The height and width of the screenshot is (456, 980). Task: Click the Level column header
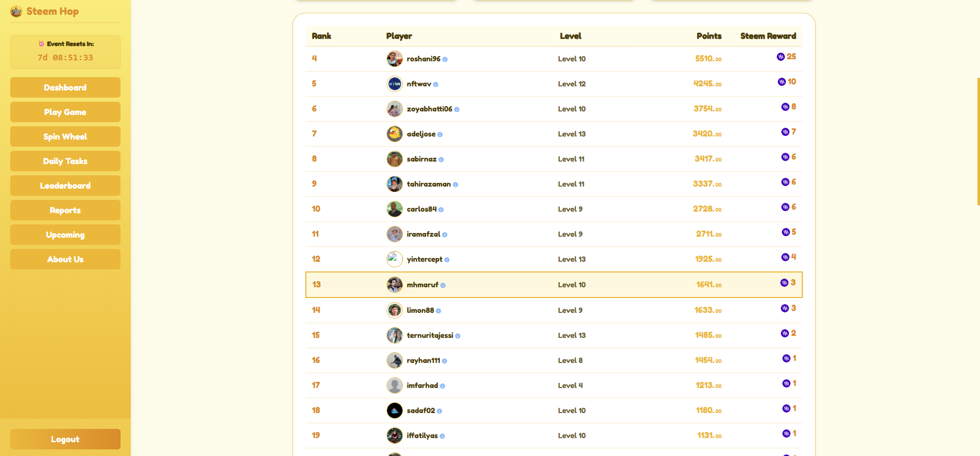tap(570, 36)
